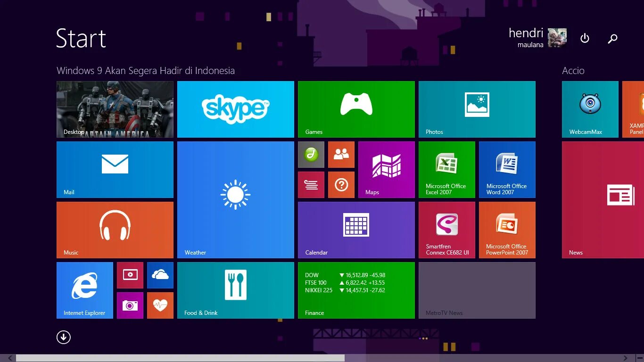
Task: Open the green Dreamweaver tile
Action: coord(311,155)
